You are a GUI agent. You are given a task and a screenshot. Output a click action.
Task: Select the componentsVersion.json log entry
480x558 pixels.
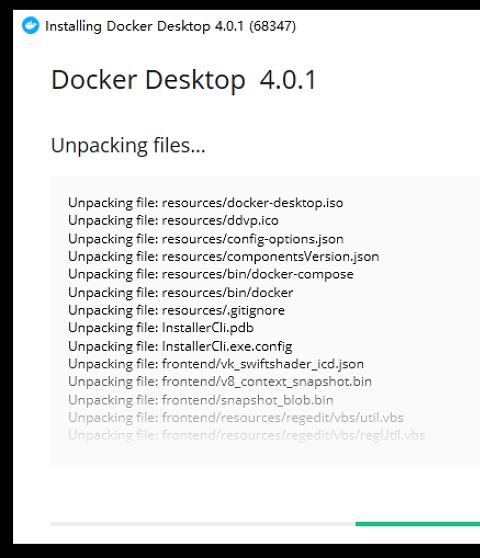coord(224,257)
